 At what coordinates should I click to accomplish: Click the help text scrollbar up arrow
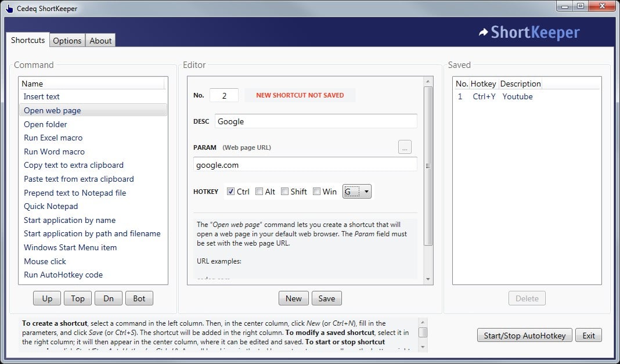coord(423,322)
